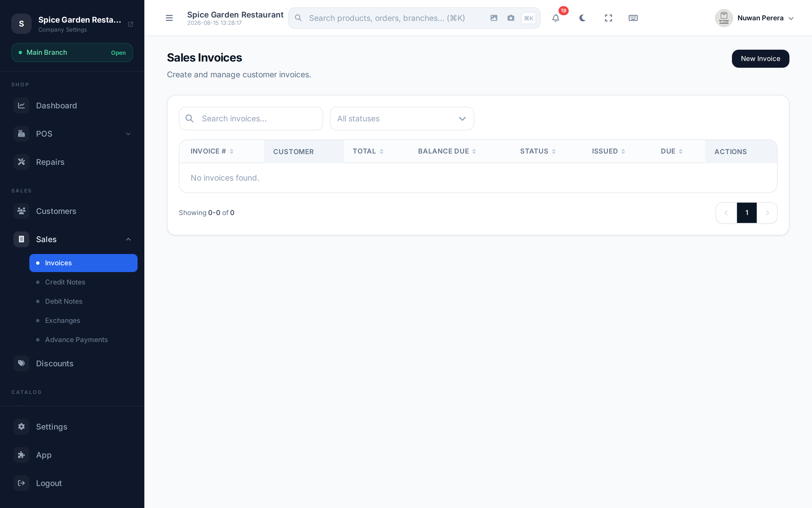Enter fullscreen with the expand icon
The height and width of the screenshot is (508, 812).
(x=608, y=18)
